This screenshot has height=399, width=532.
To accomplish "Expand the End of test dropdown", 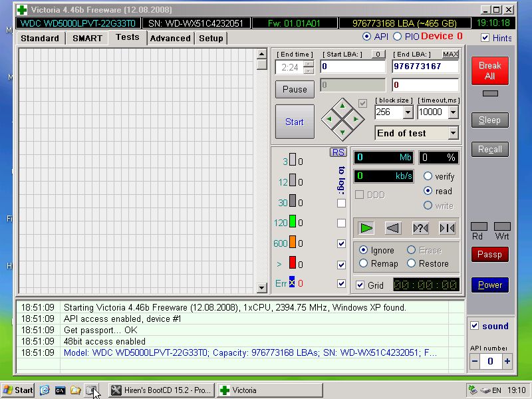I will point(453,133).
